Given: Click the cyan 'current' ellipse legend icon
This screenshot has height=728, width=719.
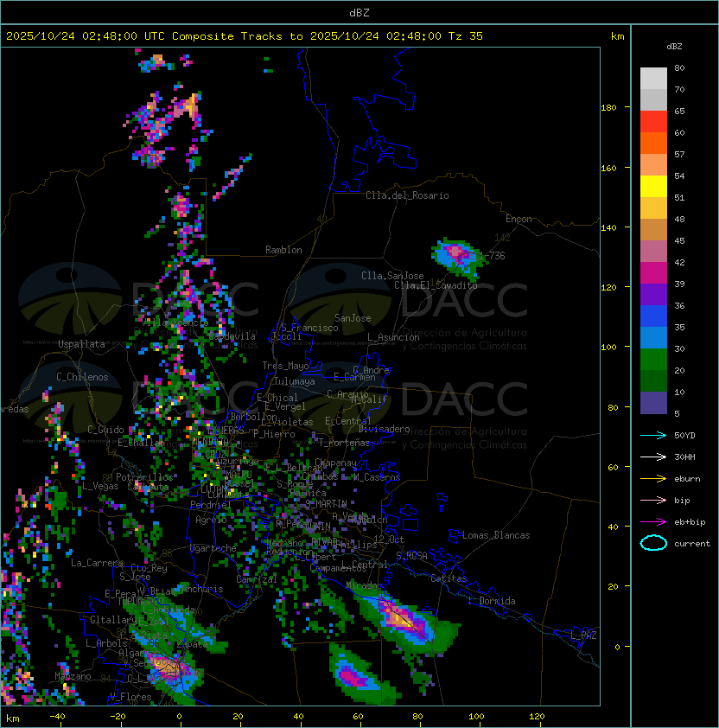Looking at the screenshot, I should pos(653,543).
